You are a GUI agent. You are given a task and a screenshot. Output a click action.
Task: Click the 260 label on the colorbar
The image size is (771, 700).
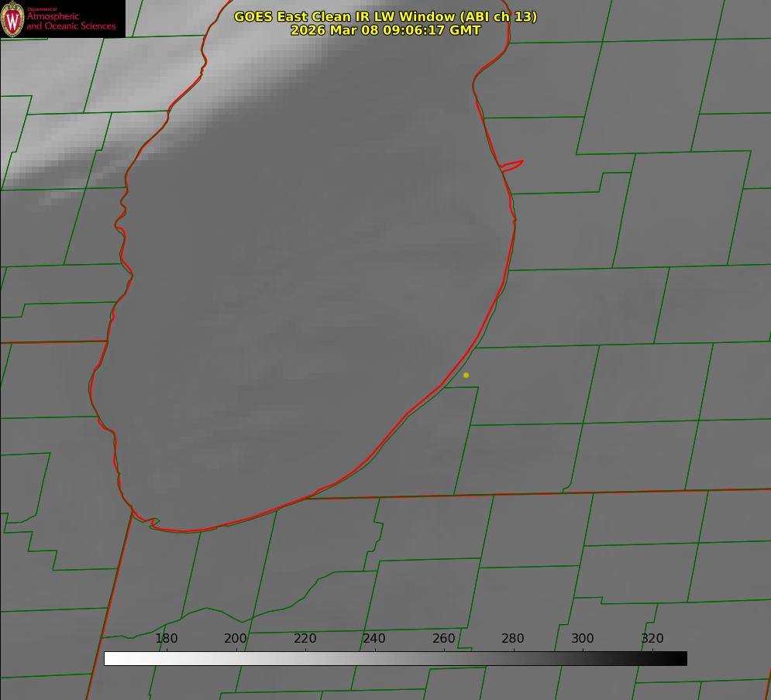[443, 639]
